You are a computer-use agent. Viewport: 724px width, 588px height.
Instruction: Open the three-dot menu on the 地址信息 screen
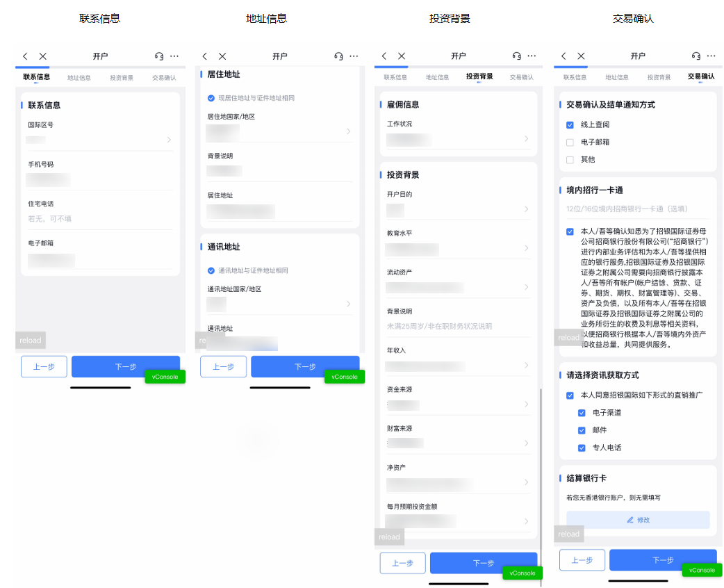(x=354, y=56)
